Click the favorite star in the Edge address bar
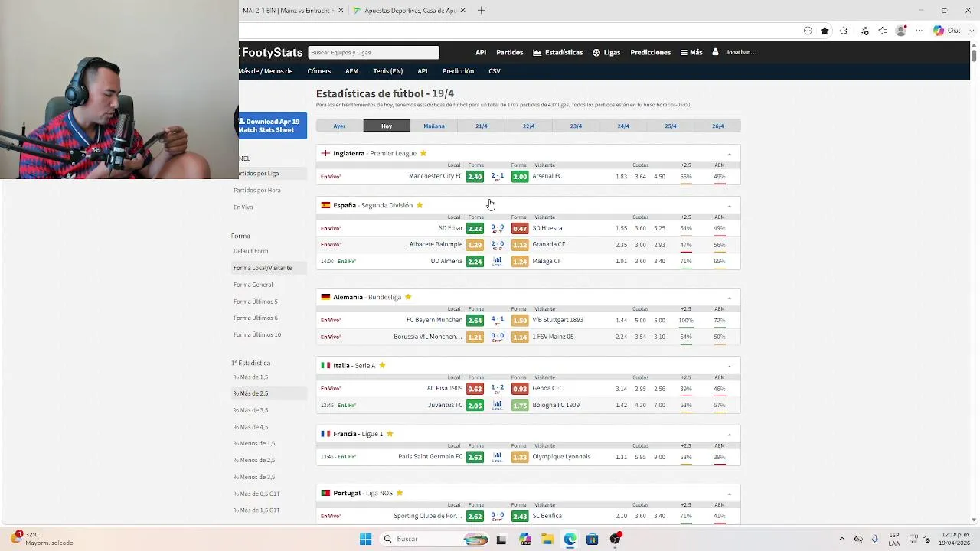 (x=825, y=31)
